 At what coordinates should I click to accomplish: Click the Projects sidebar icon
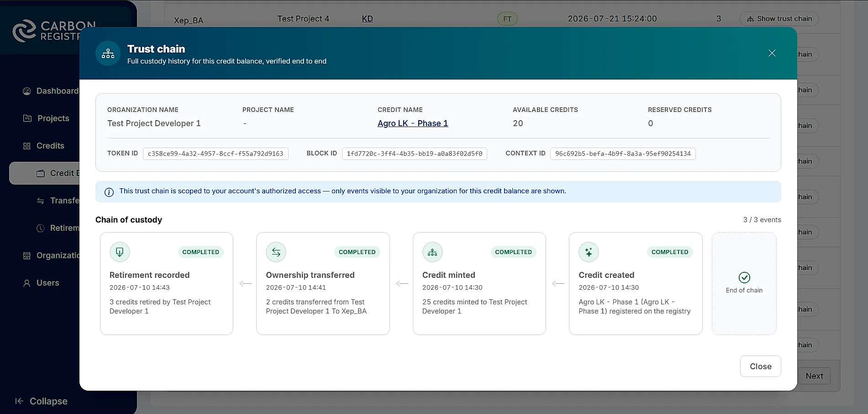(x=27, y=118)
